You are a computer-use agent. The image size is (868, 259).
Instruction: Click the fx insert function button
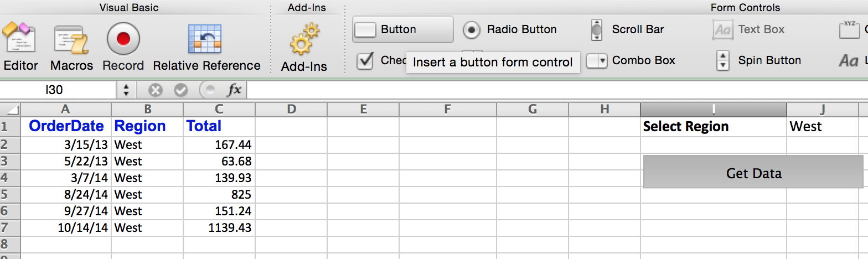tap(234, 90)
